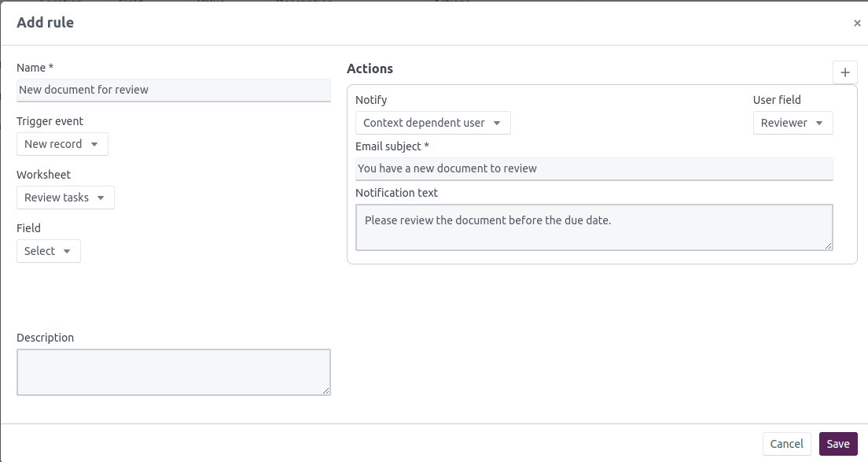This screenshot has height=462, width=868.
Task: Click the Description box resize handle
Action: 326,390
